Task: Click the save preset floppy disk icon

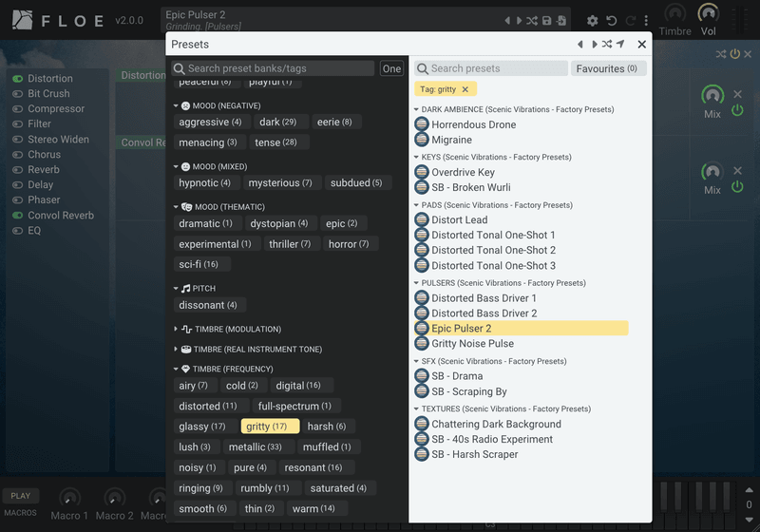Action: point(547,21)
